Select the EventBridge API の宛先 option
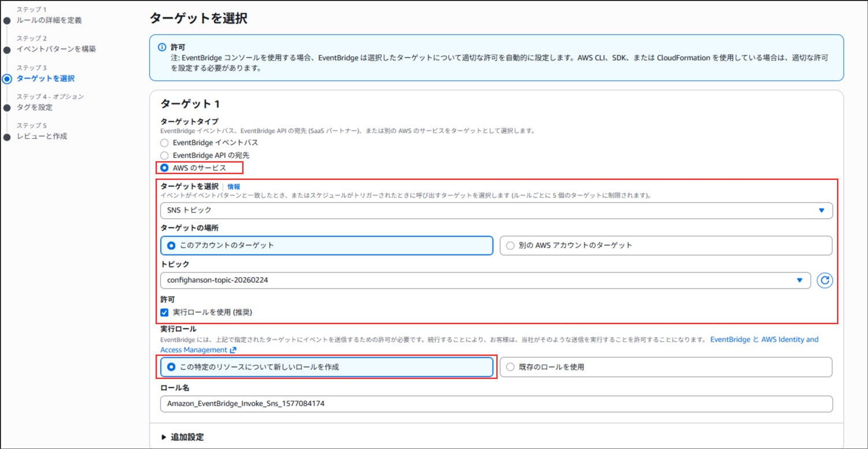This screenshot has width=868, height=449. click(x=165, y=155)
